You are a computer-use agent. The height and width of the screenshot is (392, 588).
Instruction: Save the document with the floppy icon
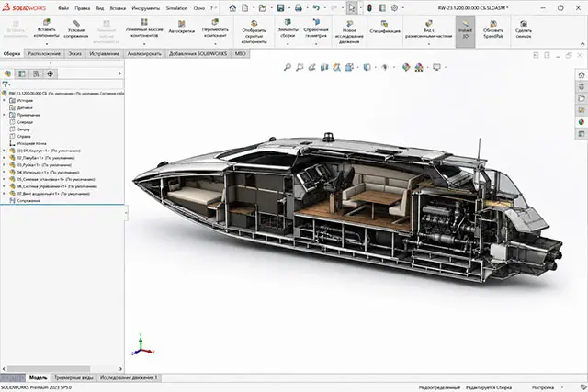point(280,8)
